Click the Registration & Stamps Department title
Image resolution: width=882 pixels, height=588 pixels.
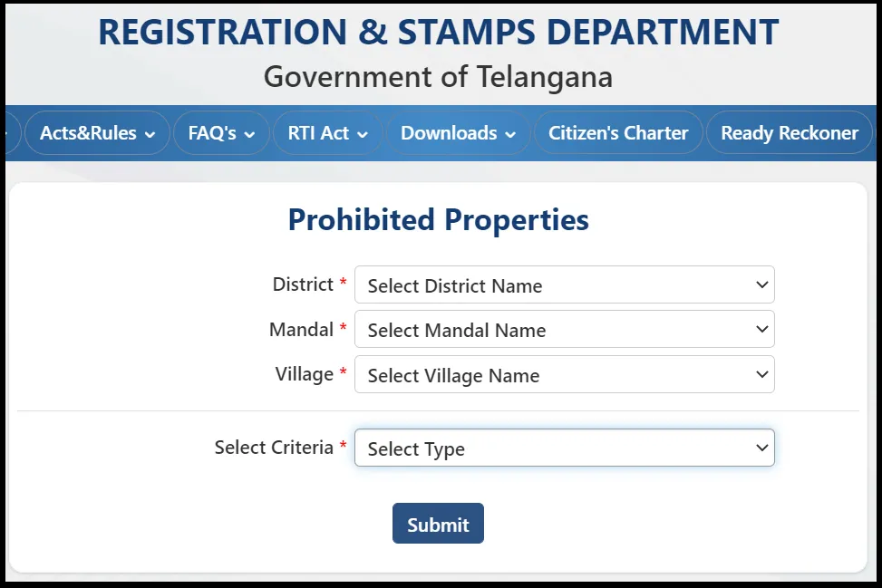438,33
